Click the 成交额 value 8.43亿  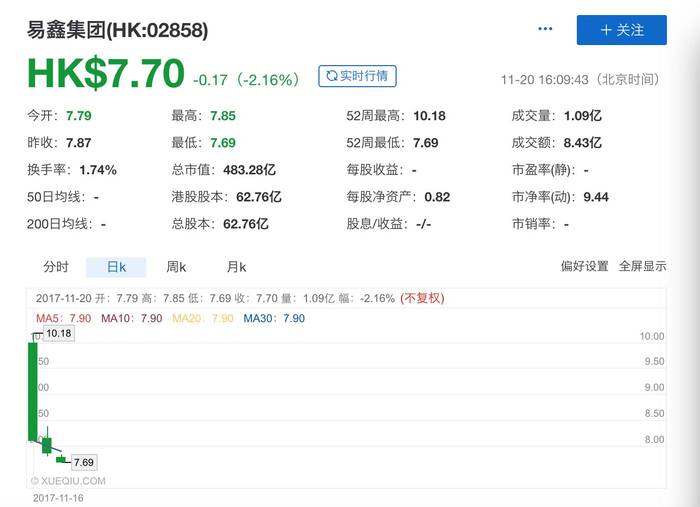point(583,143)
